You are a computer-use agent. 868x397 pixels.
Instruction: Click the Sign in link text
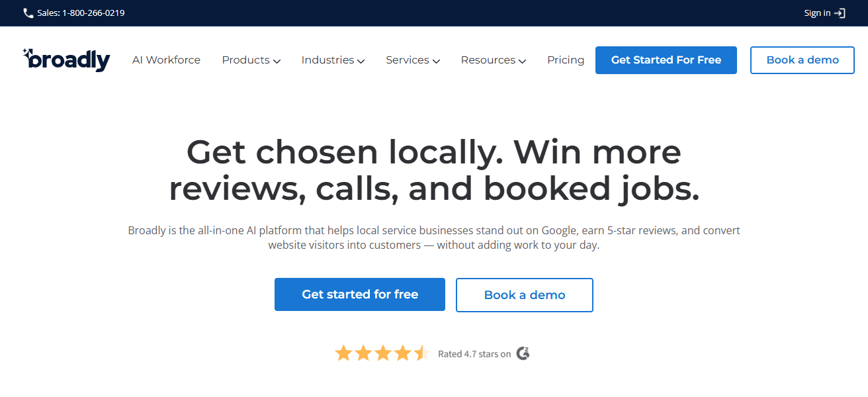817,13
